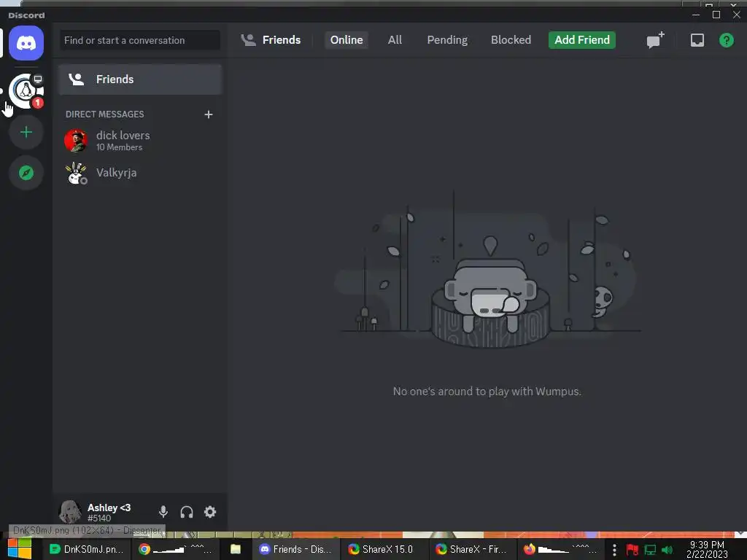747x560 pixels.
Task: Select Friends in the sidebar
Action: coord(140,79)
